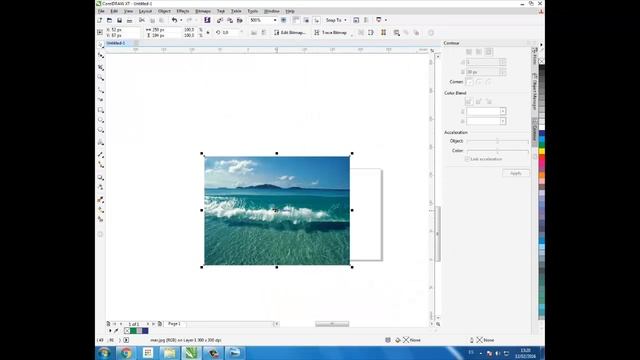Viewport: 640px width, 360px height.
Task: Select the Ellipse tool in the toolbox
Action: pos(100,120)
